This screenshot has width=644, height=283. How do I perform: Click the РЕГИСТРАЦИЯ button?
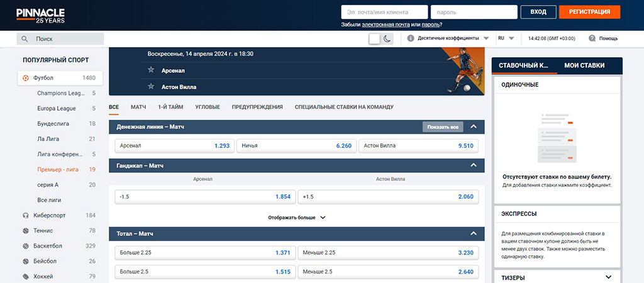point(589,12)
